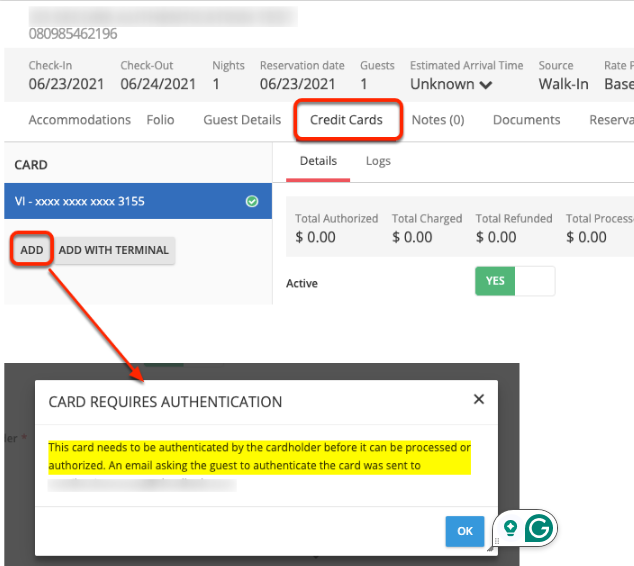The image size is (634, 566).
Task: Click ADD WITH TERMINAL button
Action: 114,250
